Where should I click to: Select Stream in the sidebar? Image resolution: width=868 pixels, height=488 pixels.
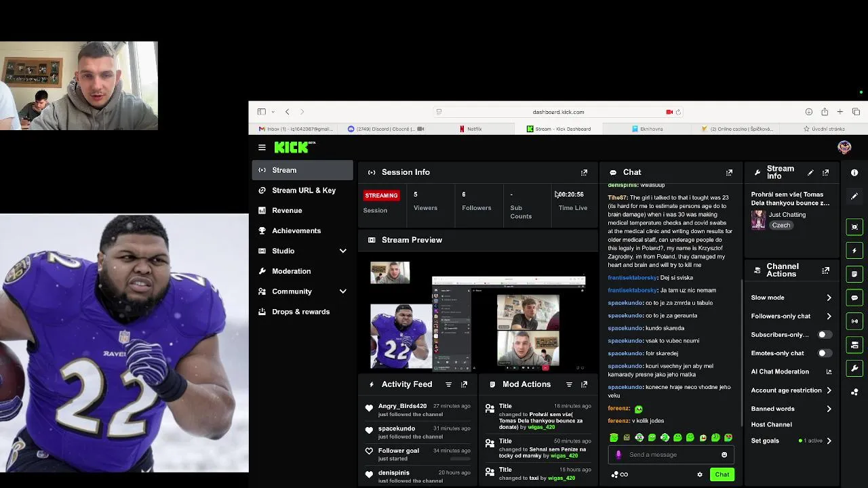[302, 170]
